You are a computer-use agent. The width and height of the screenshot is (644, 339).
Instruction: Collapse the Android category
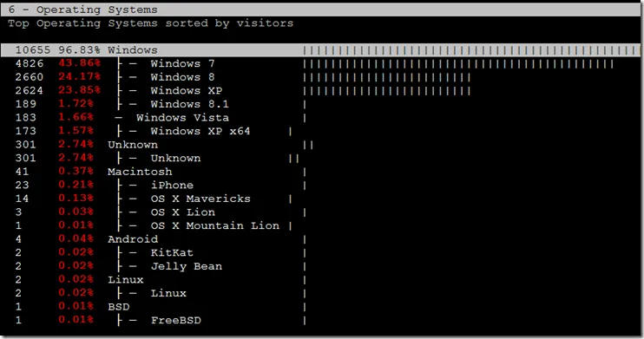(x=133, y=239)
